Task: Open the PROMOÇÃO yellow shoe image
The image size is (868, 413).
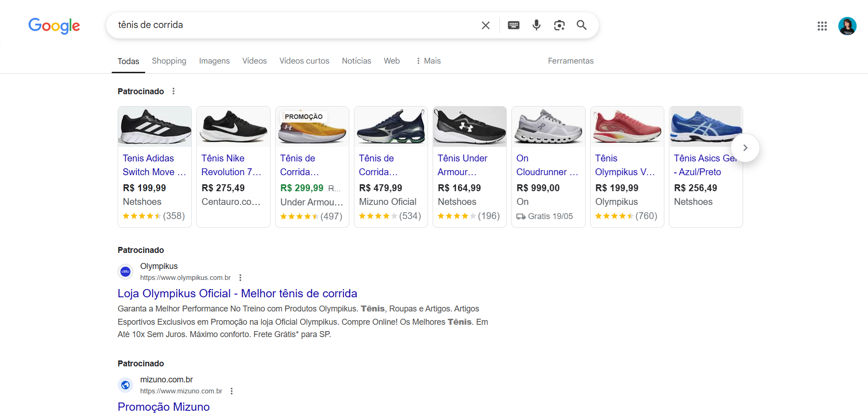Action: [x=312, y=127]
